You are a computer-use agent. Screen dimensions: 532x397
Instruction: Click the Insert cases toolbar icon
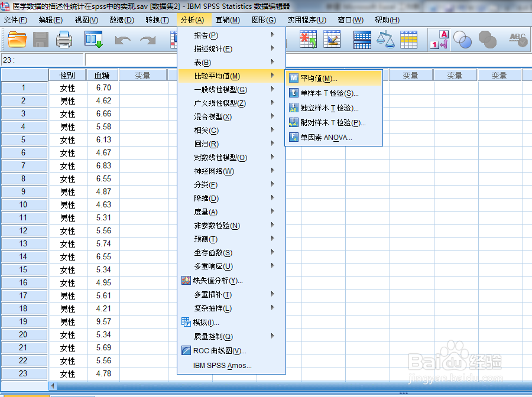click(x=308, y=40)
